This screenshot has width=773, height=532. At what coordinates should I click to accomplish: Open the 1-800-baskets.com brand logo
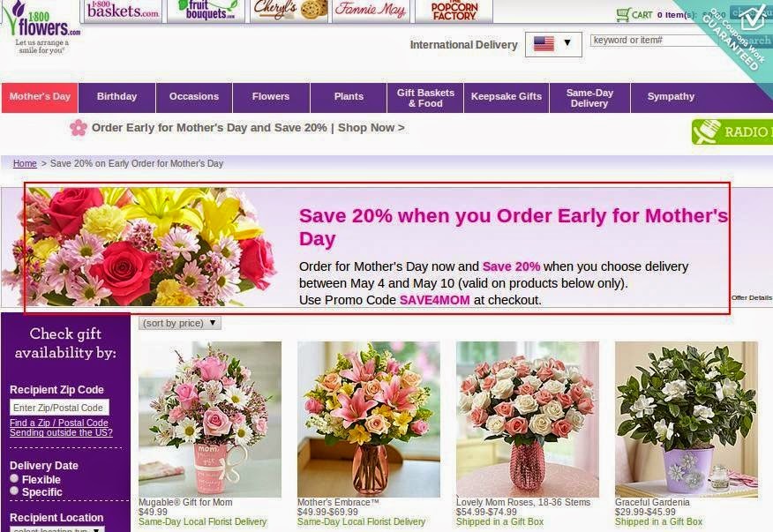click(124, 11)
